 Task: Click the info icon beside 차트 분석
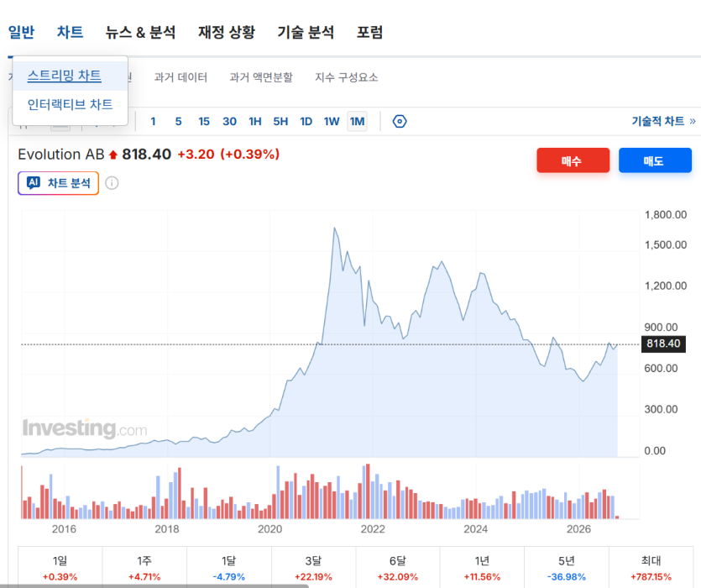click(x=112, y=183)
